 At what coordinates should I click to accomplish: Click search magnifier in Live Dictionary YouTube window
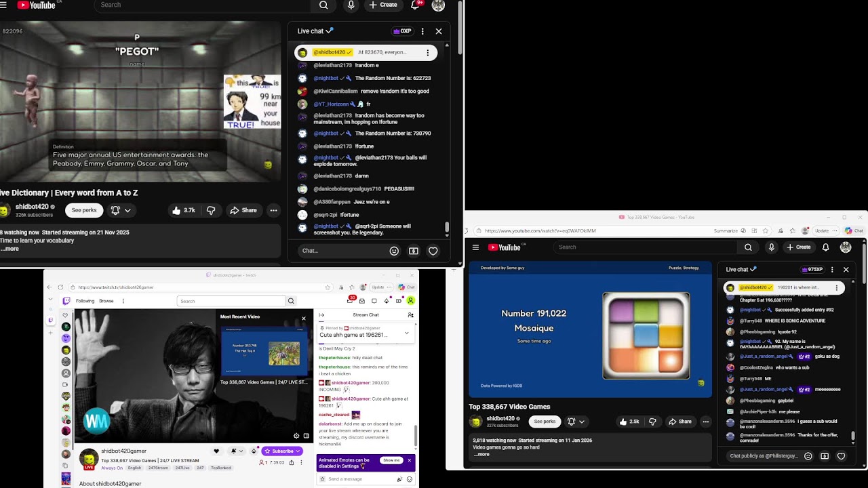pyautogui.click(x=323, y=5)
